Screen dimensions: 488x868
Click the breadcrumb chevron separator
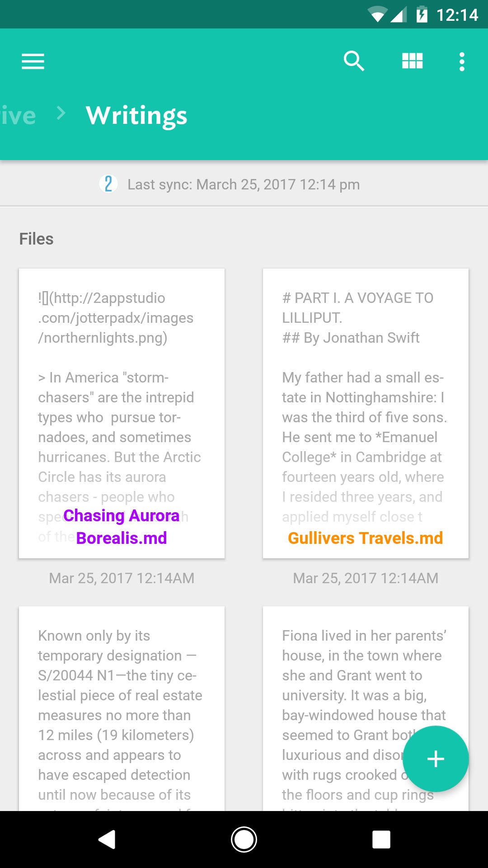click(x=61, y=113)
